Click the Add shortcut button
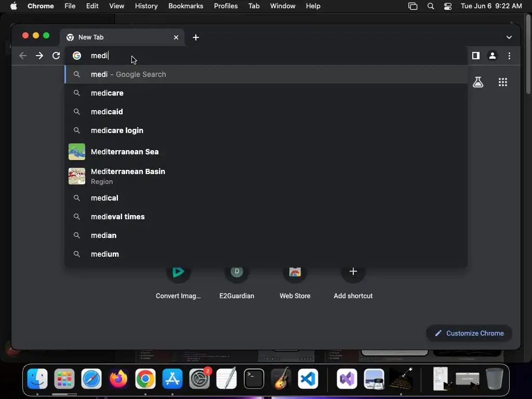Image resolution: width=532 pixels, height=399 pixels. coord(353,283)
